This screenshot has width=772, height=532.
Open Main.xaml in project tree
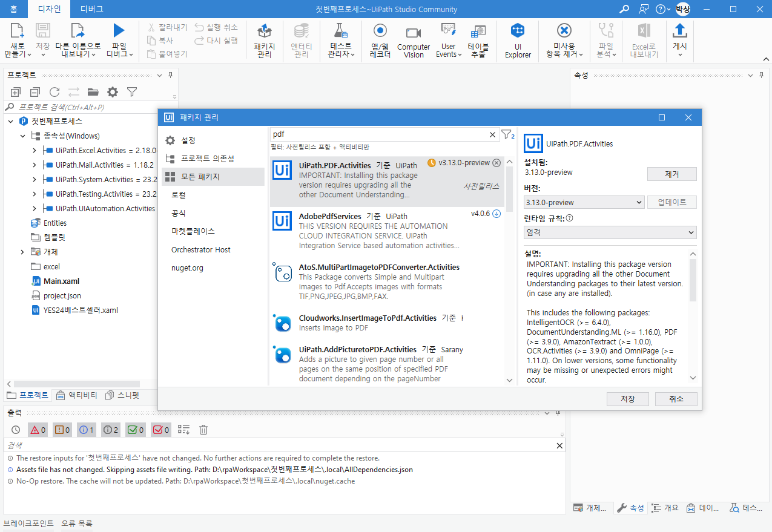click(61, 281)
